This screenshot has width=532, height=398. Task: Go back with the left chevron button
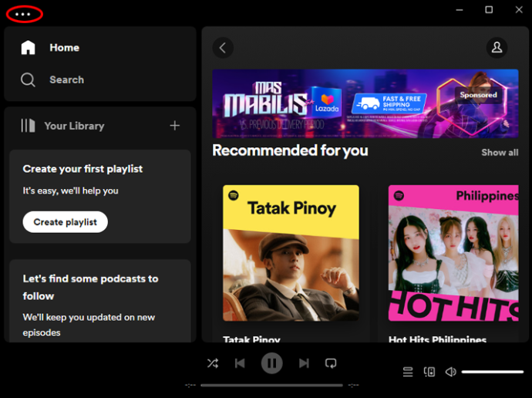pos(223,48)
